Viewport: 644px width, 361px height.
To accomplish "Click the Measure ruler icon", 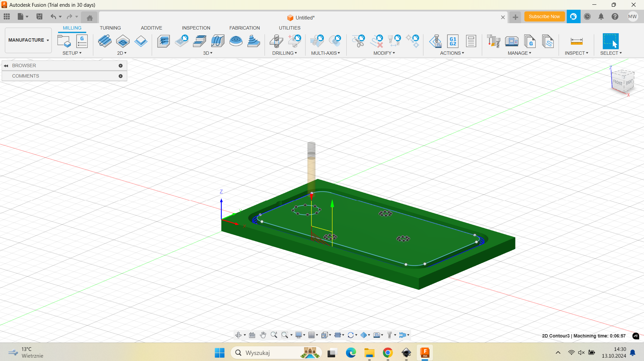I will [577, 41].
